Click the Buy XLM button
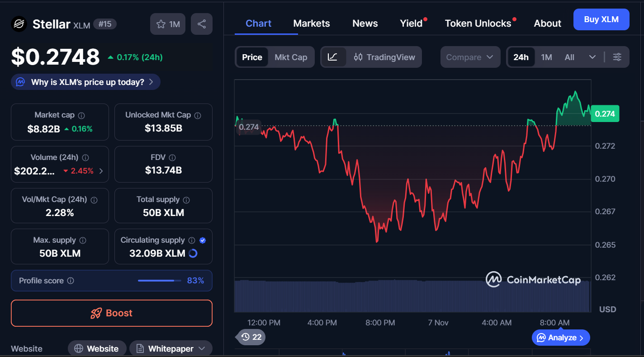This screenshot has height=357, width=644. [601, 19]
